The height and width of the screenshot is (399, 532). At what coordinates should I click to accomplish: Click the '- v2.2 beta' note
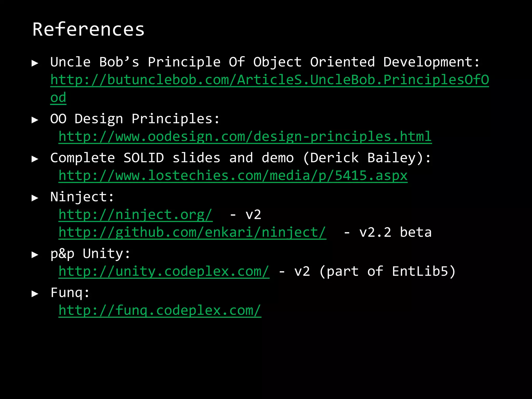[x=388, y=232]
